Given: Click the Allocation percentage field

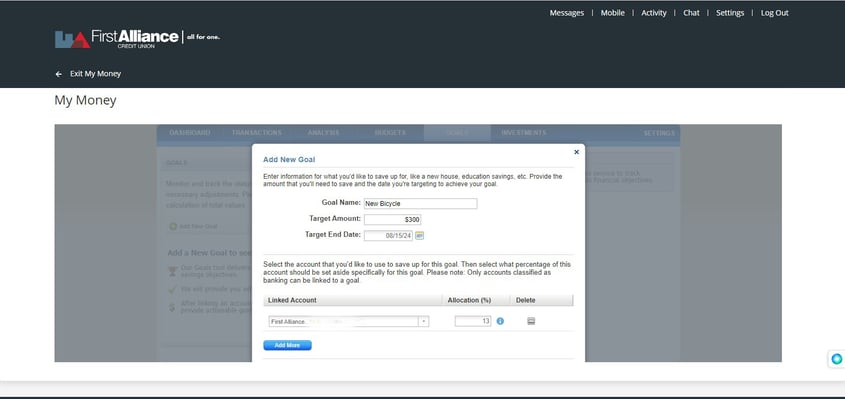Looking at the screenshot, I should (x=473, y=321).
